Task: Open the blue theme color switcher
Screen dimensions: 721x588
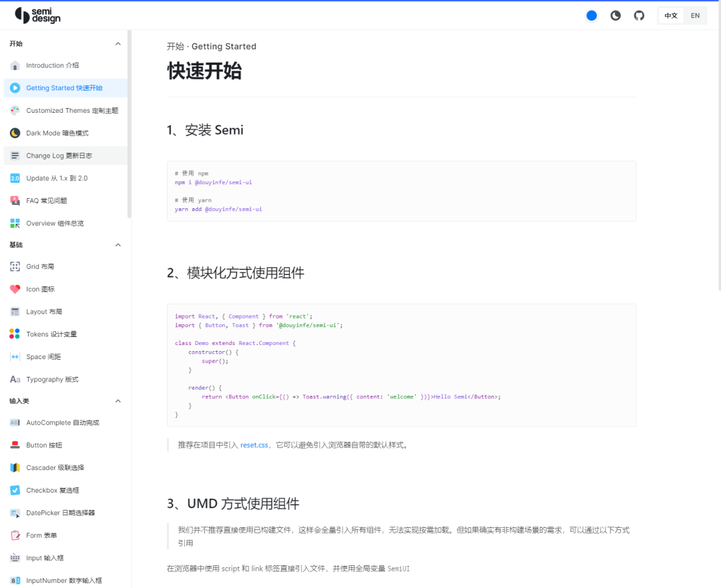Action: [x=591, y=15]
